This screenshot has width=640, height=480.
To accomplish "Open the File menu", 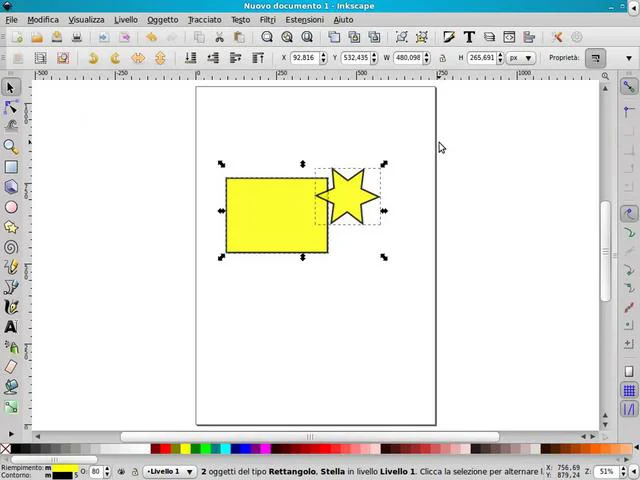I will tap(11, 20).
